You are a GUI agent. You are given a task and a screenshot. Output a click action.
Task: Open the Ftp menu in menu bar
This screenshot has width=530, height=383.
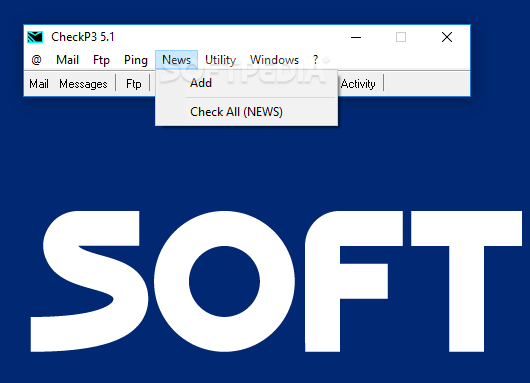(x=101, y=60)
